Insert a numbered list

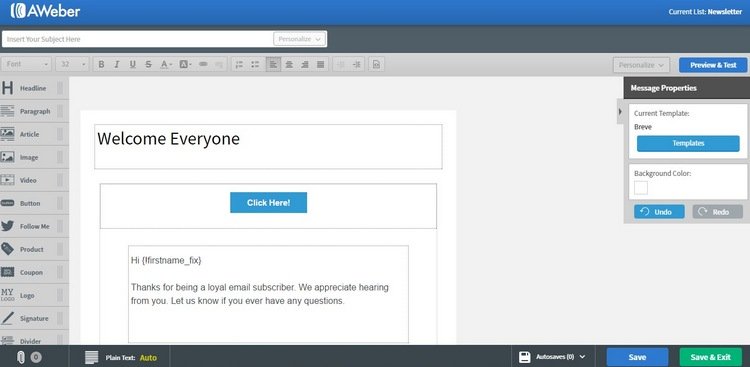240,65
